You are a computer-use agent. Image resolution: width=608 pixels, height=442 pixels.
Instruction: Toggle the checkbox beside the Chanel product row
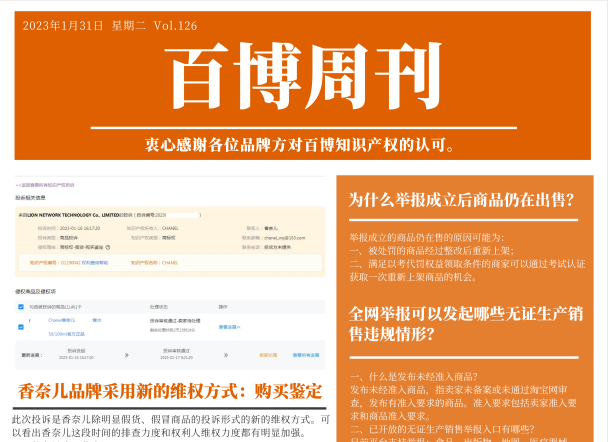pos(21,327)
